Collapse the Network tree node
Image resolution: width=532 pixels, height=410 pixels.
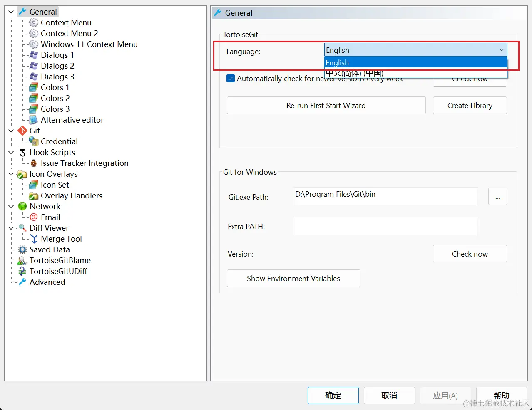tap(11, 206)
